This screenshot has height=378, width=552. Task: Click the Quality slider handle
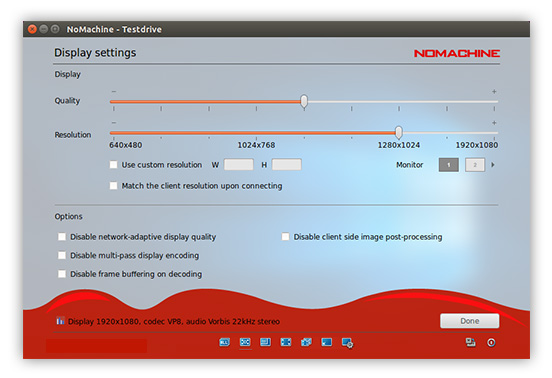[x=304, y=101]
